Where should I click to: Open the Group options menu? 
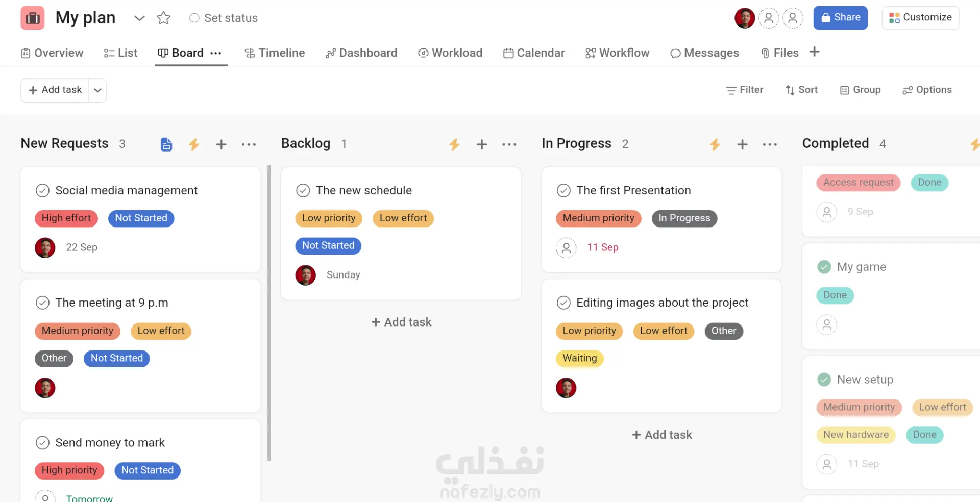point(860,90)
